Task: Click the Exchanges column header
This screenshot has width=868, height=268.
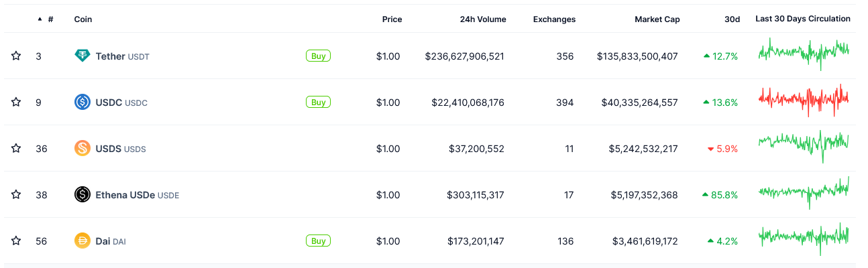Action: tap(554, 19)
